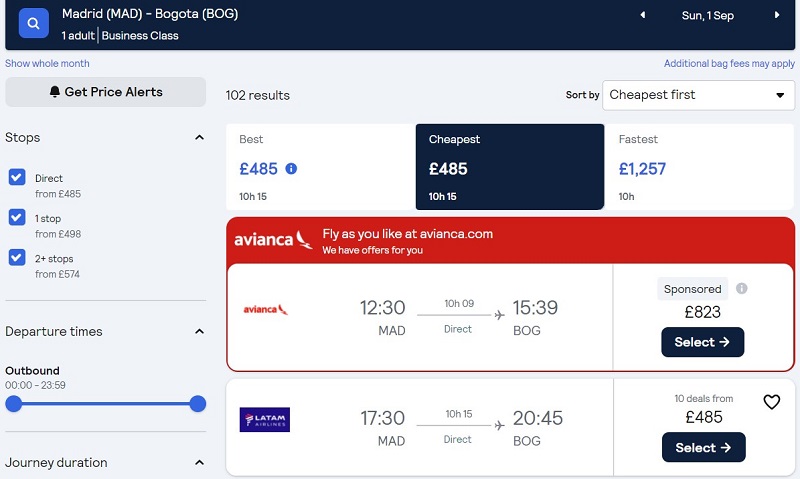The image size is (800, 479).
Task: Switch to the Fastest tab
Action: (x=699, y=167)
